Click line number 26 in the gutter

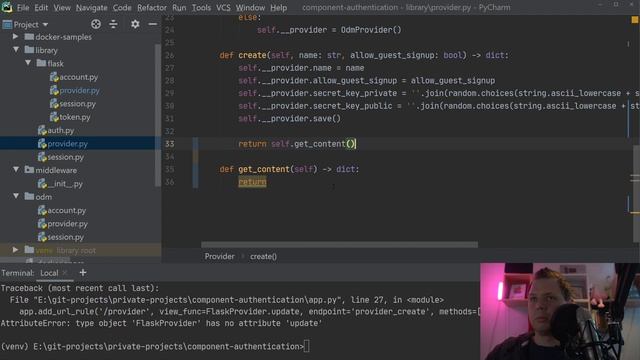[x=170, y=55]
